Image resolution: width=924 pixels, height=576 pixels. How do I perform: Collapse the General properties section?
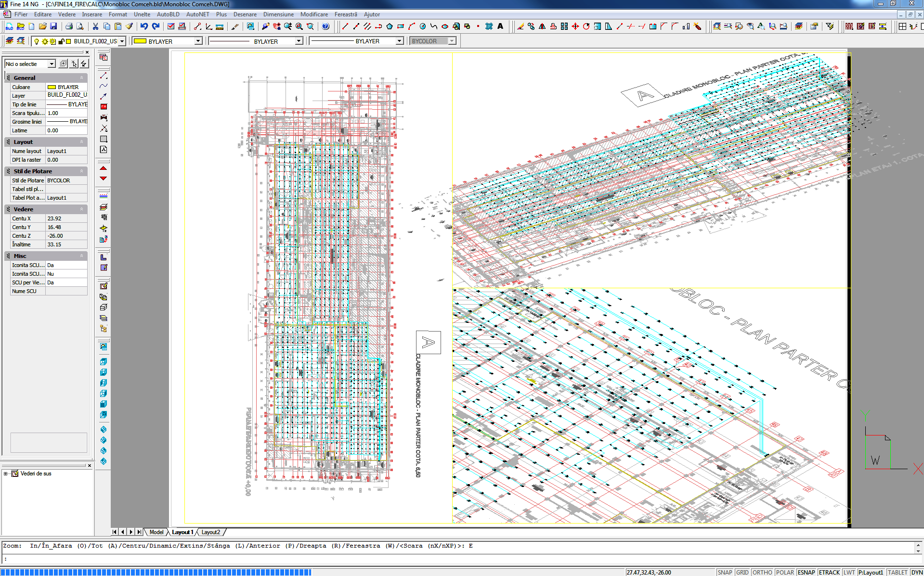click(81, 77)
